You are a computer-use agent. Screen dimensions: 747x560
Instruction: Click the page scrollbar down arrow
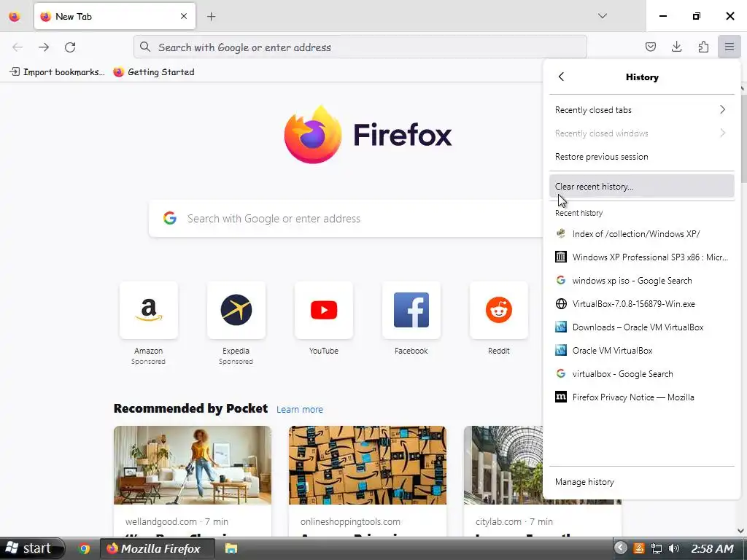[x=741, y=531]
